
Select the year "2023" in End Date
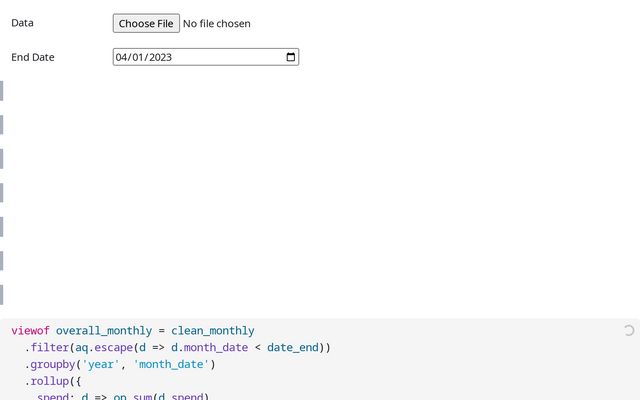pos(161,58)
